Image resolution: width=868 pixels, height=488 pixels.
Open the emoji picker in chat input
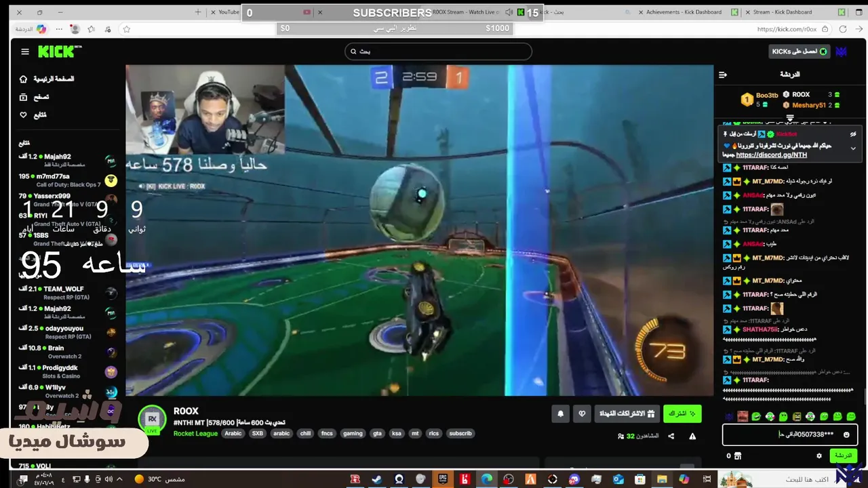click(846, 434)
